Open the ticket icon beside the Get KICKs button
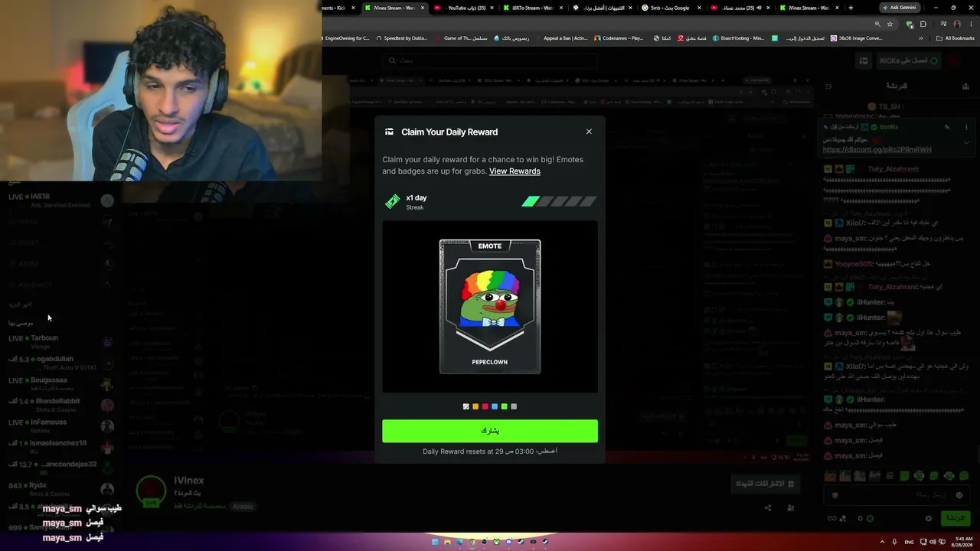This screenshot has width=980, height=551. click(x=864, y=60)
